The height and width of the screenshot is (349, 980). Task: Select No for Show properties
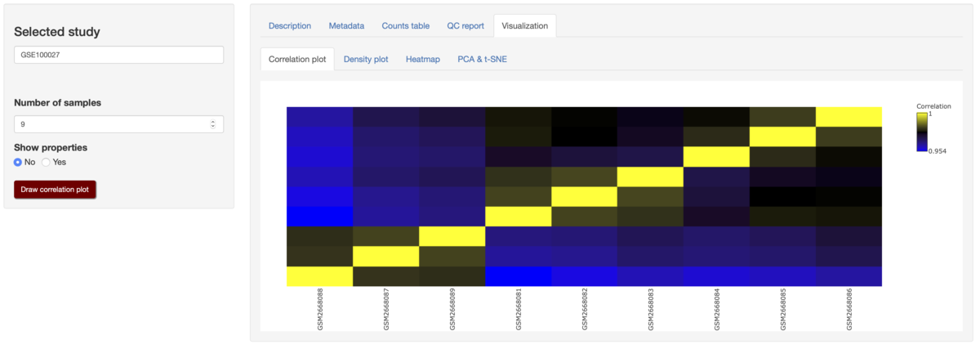click(x=18, y=162)
